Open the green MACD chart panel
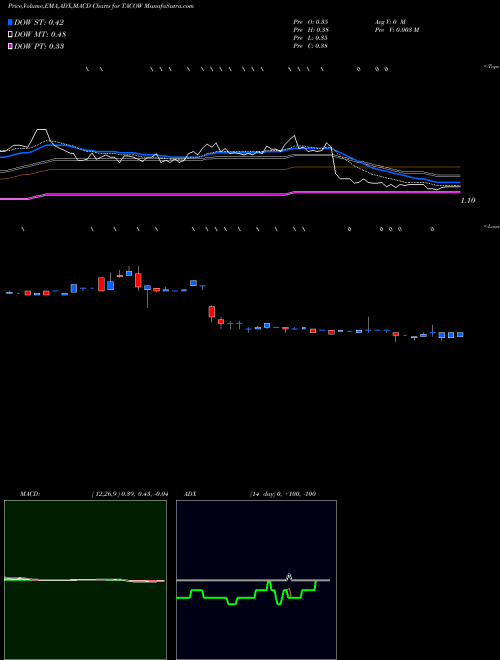The height and width of the screenshot is (660, 500). (x=85, y=580)
